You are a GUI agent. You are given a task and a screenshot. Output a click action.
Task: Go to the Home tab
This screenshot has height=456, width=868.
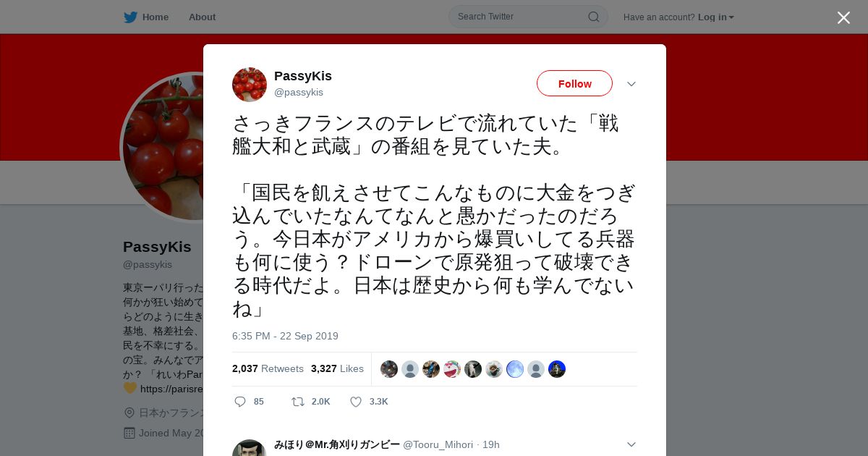(146, 17)
